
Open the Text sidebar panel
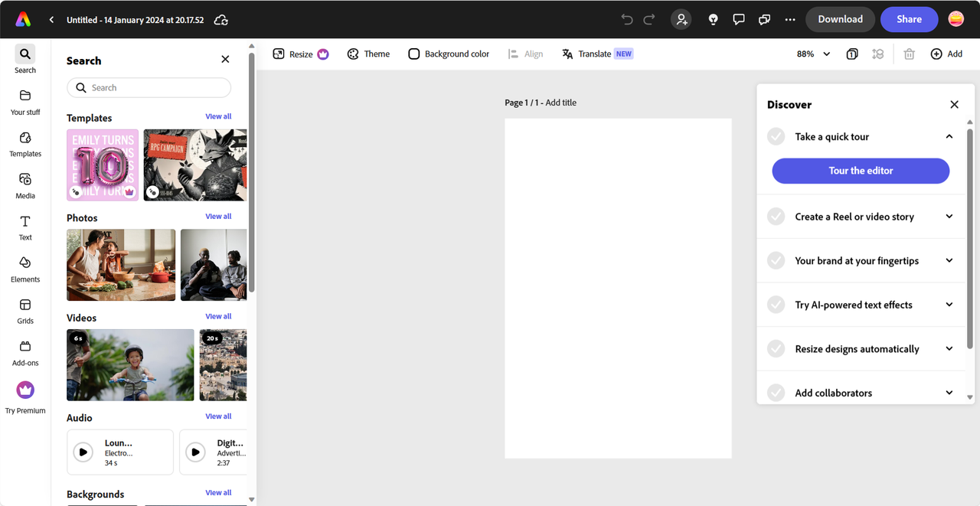coord(25,227)
